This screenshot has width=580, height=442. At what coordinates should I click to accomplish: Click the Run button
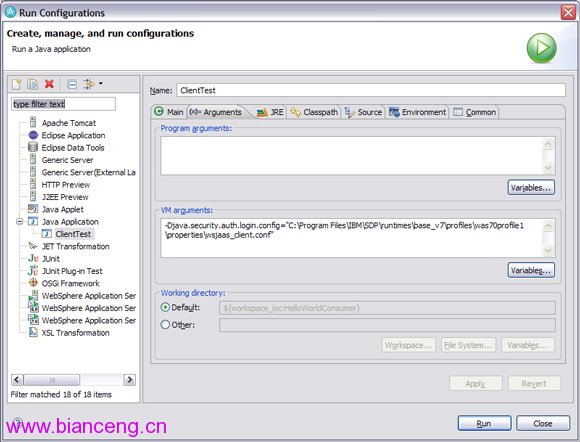click(x=484, y=423)
